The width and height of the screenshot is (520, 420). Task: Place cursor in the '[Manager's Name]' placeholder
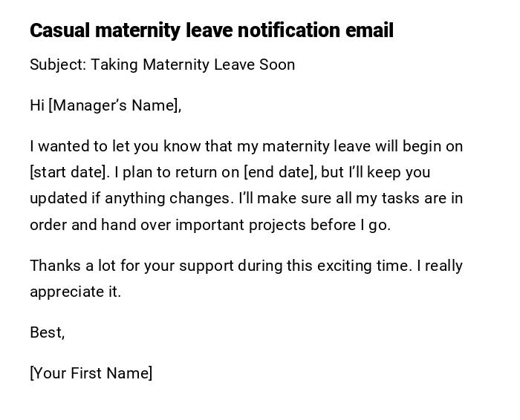pos(115,105)
